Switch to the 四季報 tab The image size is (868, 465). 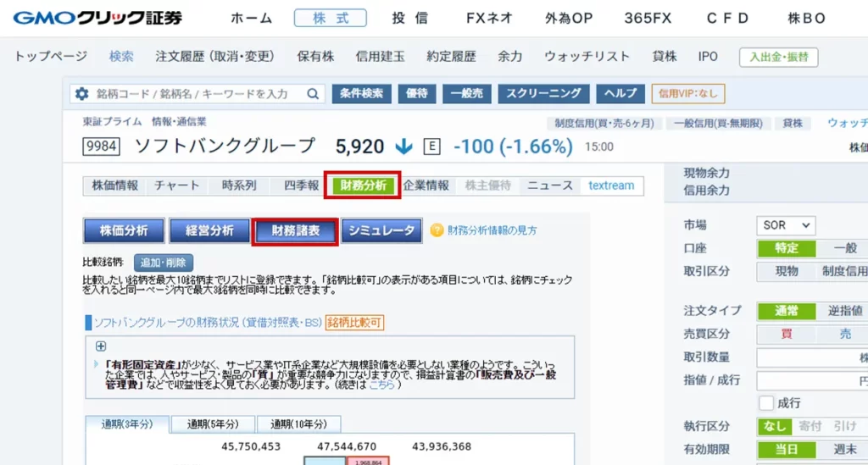click(301, 185)
